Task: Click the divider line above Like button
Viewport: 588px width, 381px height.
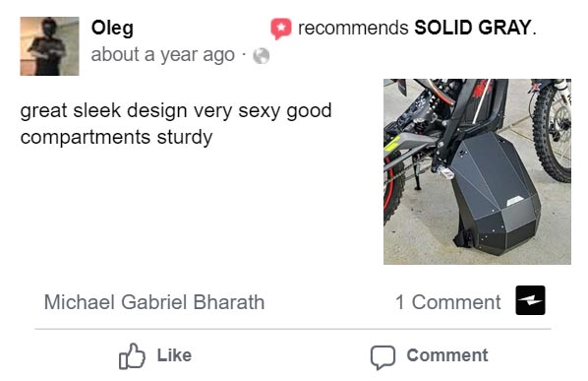Action: pyautogui.click(x=293, y=329)
